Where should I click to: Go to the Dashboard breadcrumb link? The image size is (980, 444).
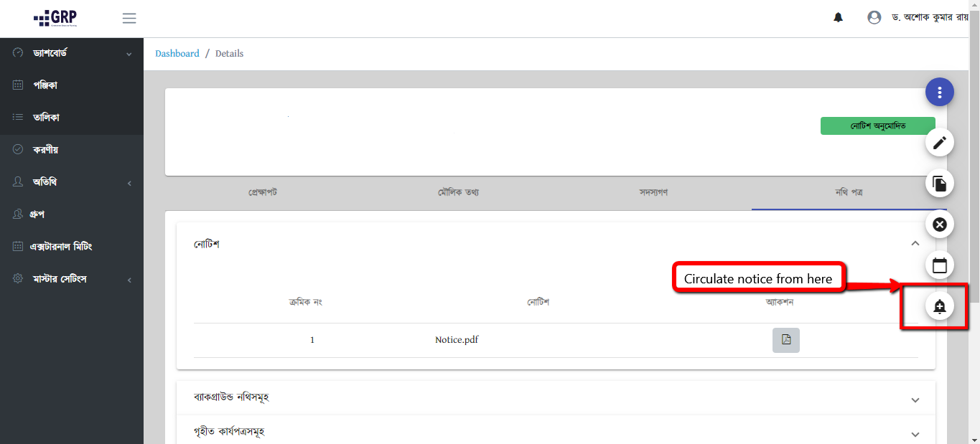pos(177,54)
